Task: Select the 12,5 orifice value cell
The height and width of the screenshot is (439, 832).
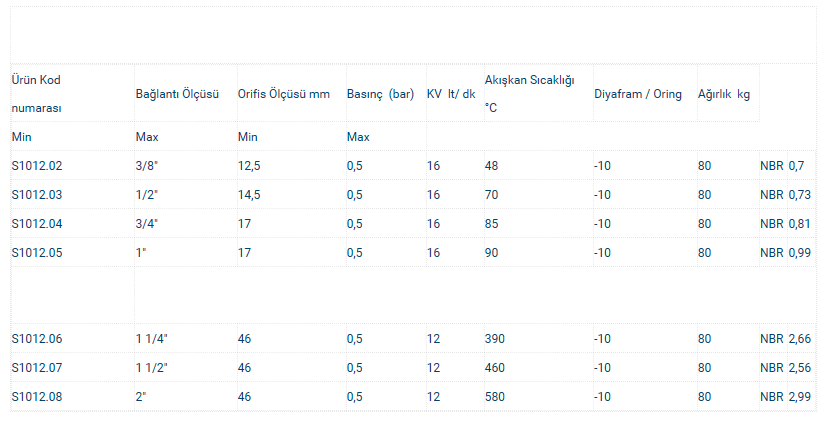Action: pos(249,166)
